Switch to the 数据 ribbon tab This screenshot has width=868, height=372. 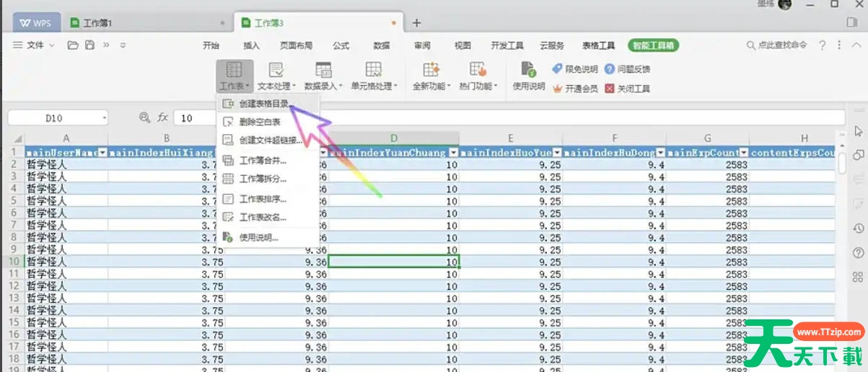pos(381,45)
